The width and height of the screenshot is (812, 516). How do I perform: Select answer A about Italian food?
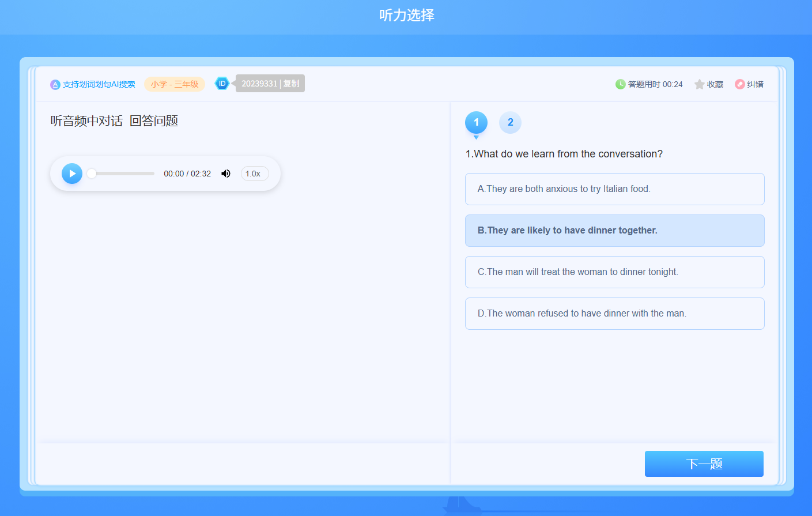point(614,189)
